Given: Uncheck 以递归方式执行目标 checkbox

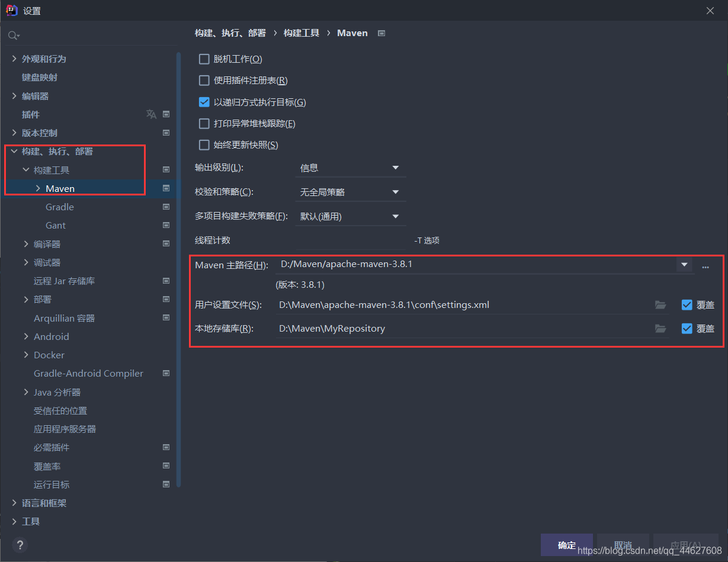Looking at the screenshot, I should coord(204,102).
